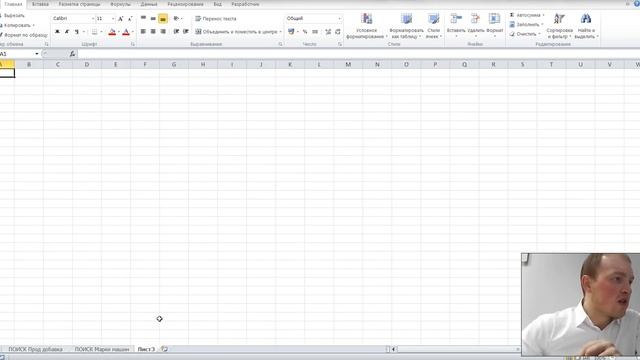640x360 pixels.
Task: Toggle middle vertical alignment (highlighted button)
Action: click(163, 19)
